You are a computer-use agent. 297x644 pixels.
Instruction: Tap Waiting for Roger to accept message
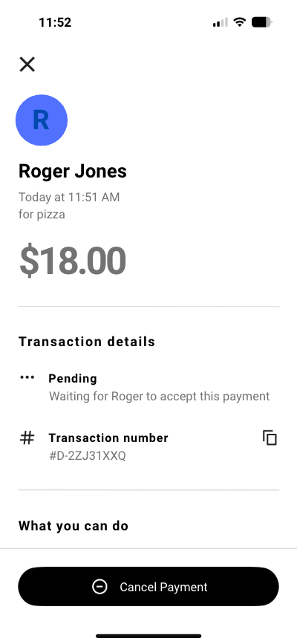coord(160,397)
